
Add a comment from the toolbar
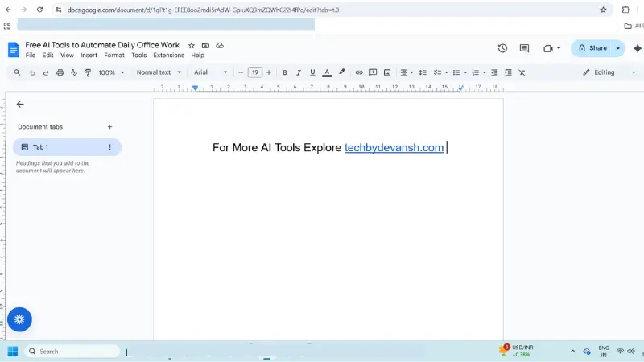[373, 72]
